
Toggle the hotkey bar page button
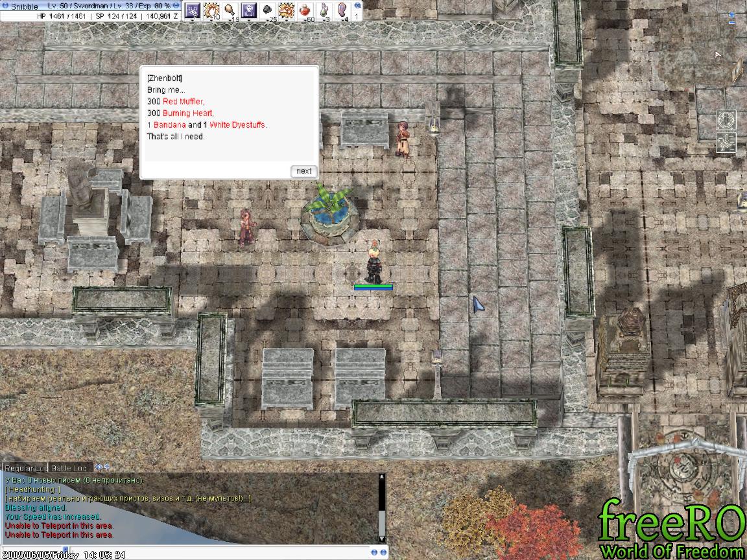pyautogui.click(x=357, y=5)
